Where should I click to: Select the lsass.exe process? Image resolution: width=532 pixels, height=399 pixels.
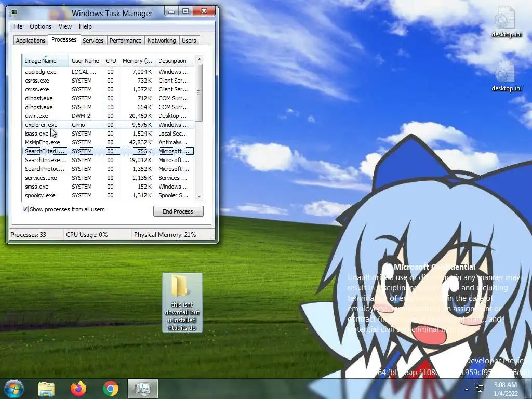(108, 134)
